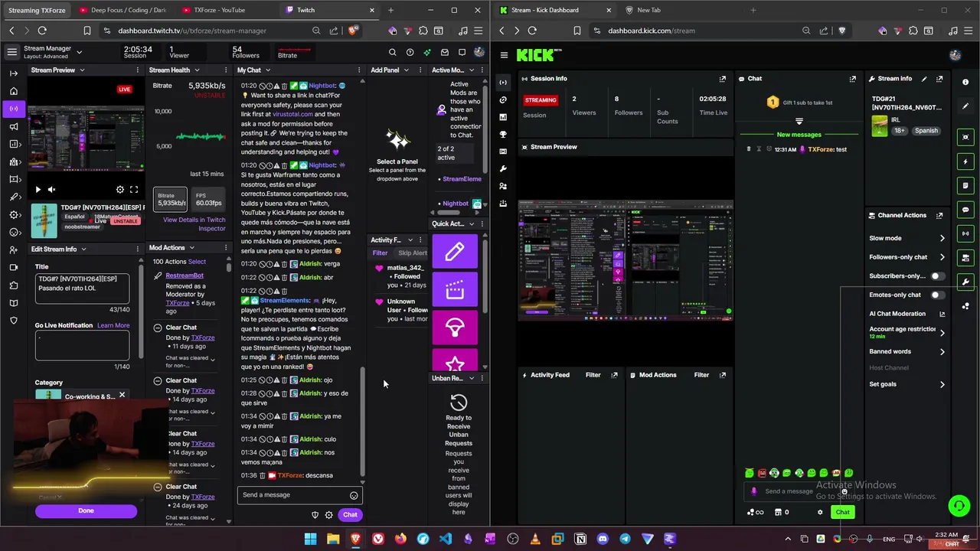Click Twitch Send a message input
The image size is (980, 551).
299,495
